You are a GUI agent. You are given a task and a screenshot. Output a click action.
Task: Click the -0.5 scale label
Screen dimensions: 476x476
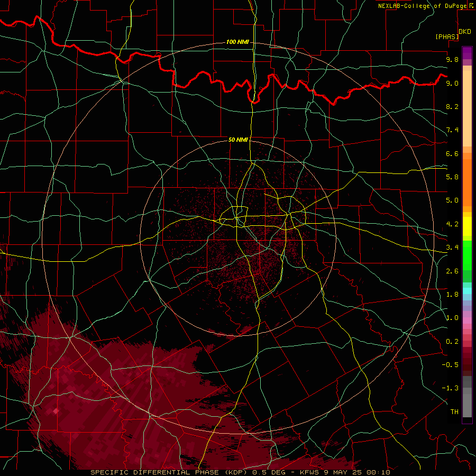(450, 364)
